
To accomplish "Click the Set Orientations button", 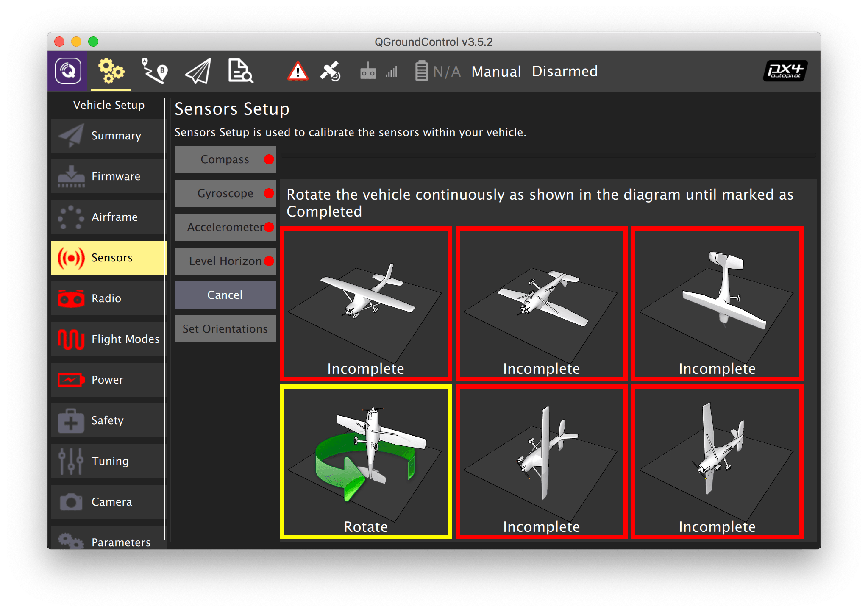I will [x=225, y=329].
